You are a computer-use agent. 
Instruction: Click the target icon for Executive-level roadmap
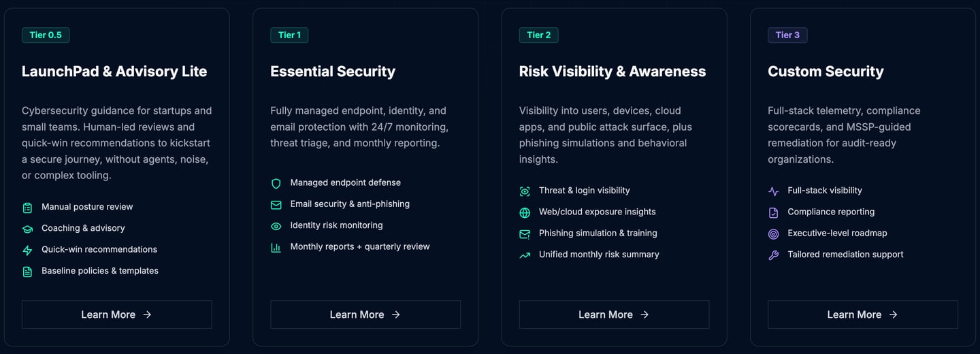coord(773,234)
